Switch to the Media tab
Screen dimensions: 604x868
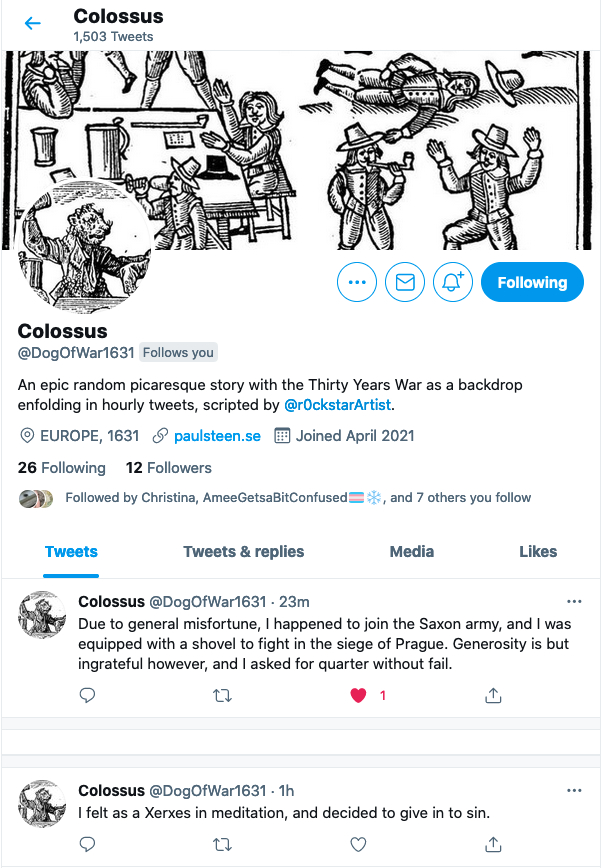pos(411,551)
